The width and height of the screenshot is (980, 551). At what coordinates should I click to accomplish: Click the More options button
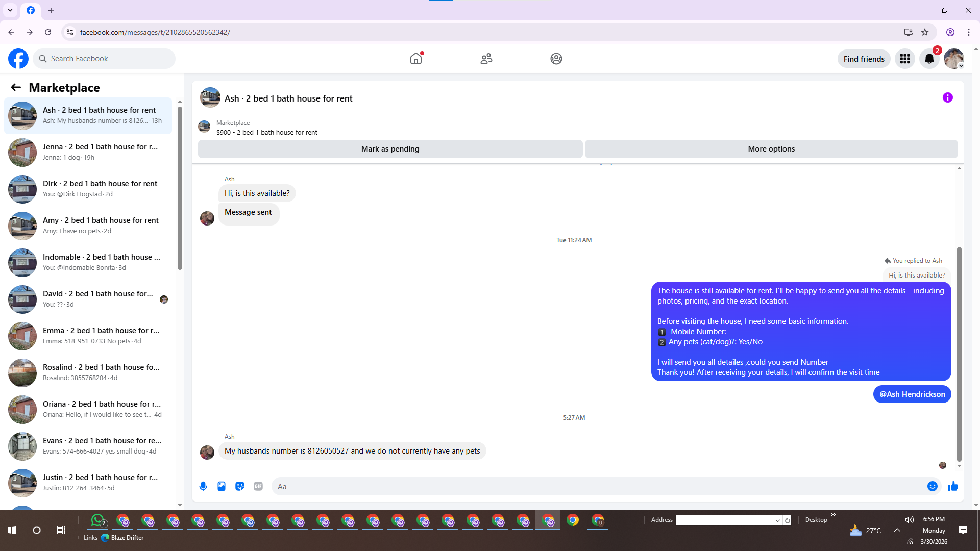[x=771, y=149]
